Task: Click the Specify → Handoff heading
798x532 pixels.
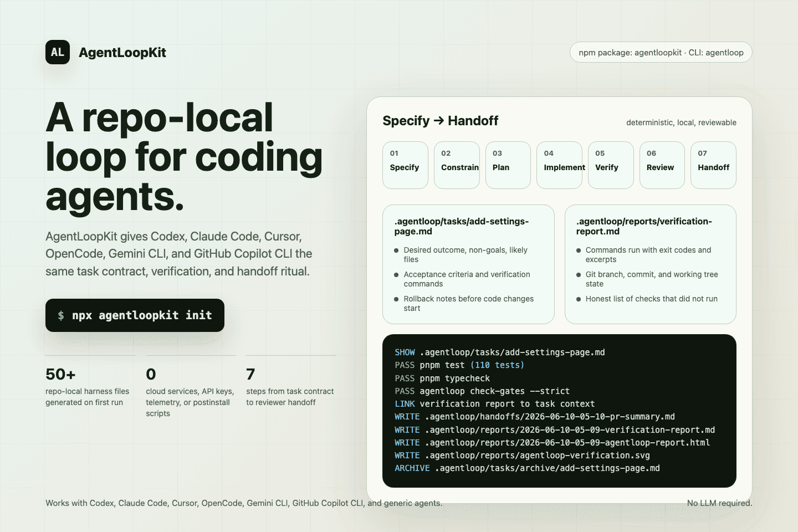Action: point(441,121)
